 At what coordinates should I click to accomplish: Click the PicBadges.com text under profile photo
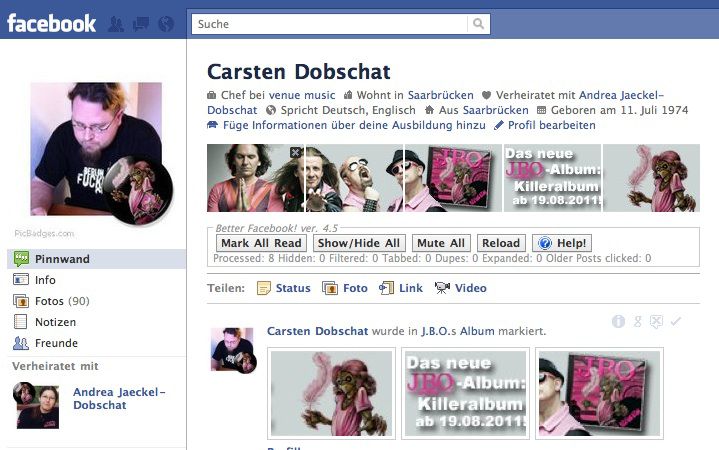tap(44, 233)
